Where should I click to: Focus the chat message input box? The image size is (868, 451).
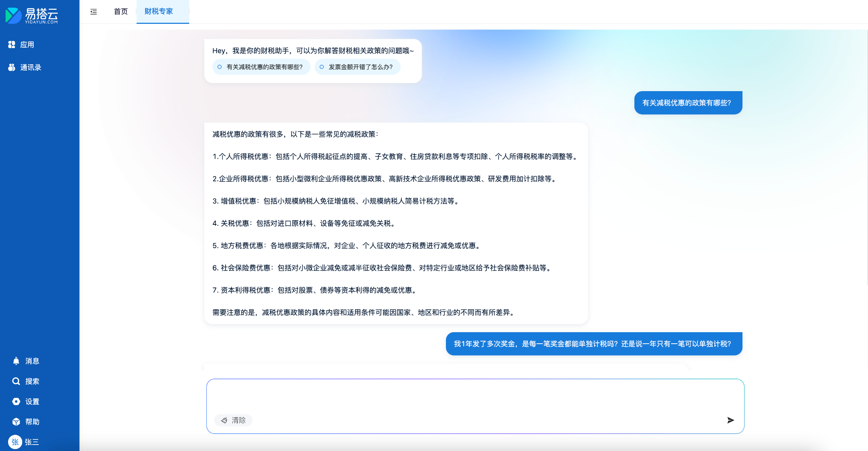474,396
